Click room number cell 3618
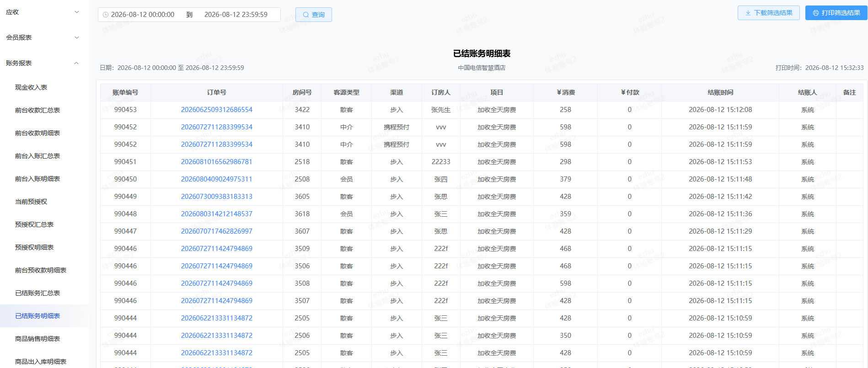 tap(302, 214)
